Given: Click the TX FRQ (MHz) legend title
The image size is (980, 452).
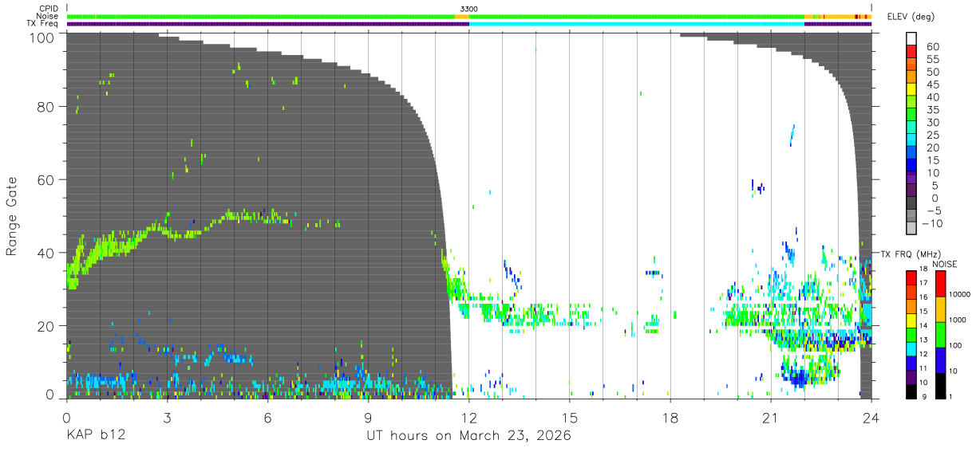Looking at the screenshot, I should (911, 254).
